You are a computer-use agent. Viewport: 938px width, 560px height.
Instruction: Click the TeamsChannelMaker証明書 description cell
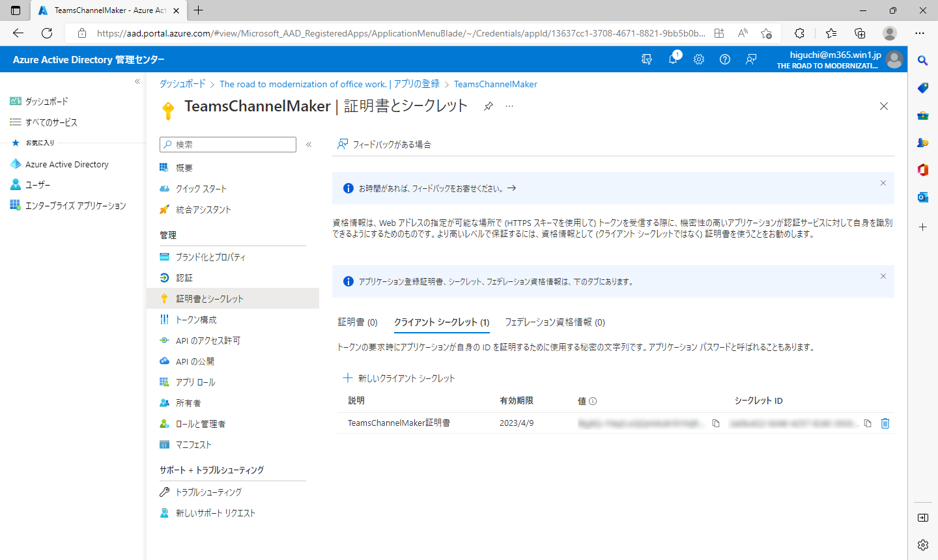click(399, 423)
